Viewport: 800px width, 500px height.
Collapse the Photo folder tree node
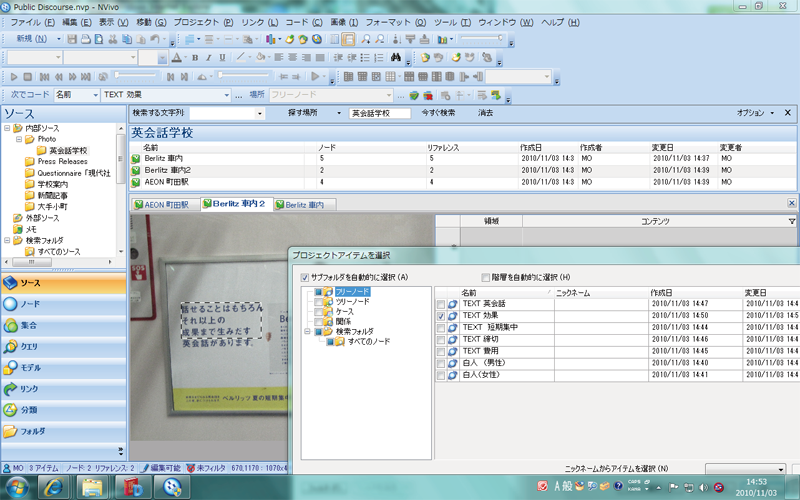(x=19, y=139)
